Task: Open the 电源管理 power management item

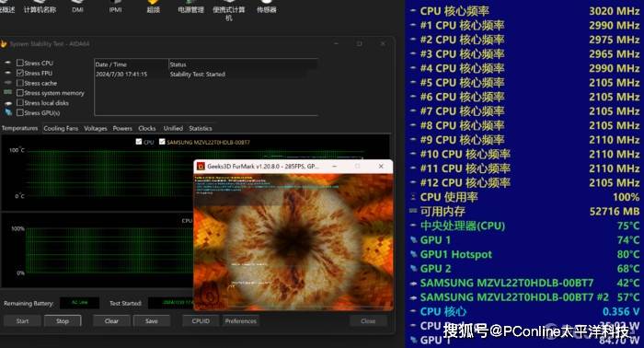Action: click(190, 7)
